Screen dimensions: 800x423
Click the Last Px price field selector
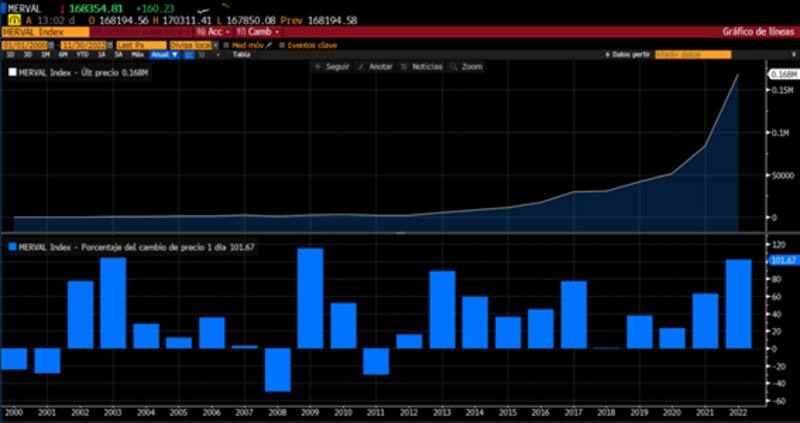click(x=130, y=44)
